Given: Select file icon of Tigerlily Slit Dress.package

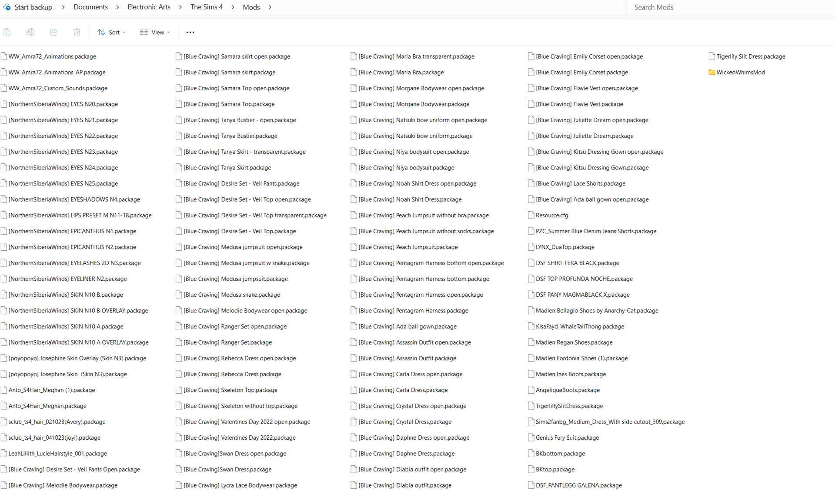Looking at the screenshot, I should 711,56.
